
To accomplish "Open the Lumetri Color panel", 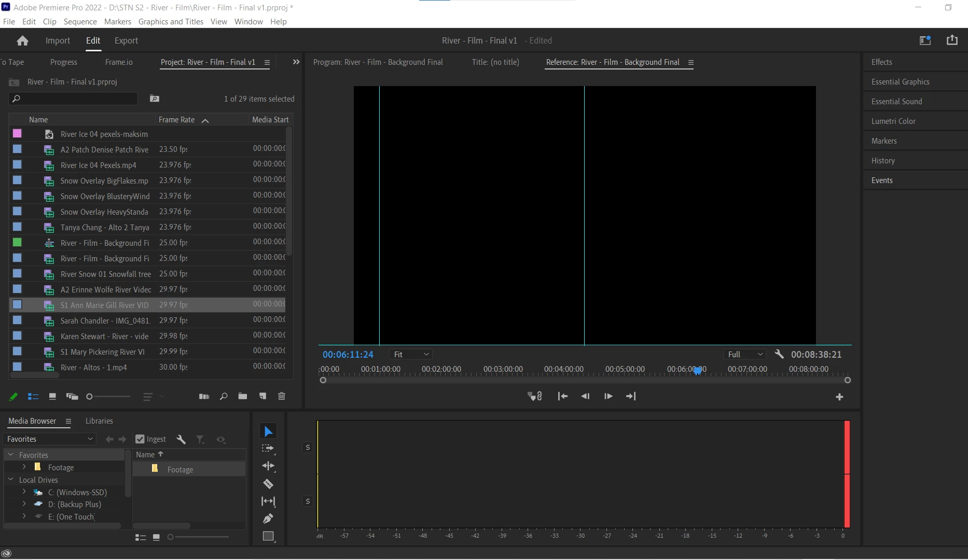I will pyautogui.click(x=893, y=121).
